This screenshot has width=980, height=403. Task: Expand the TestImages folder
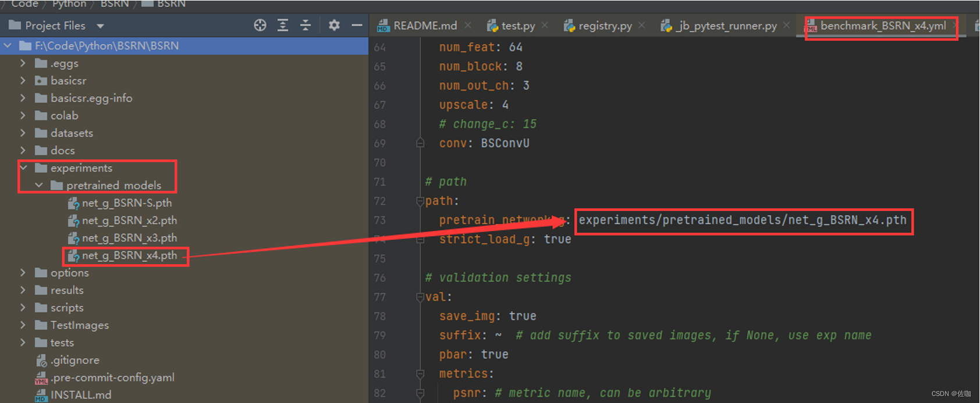tap(23, 325)
